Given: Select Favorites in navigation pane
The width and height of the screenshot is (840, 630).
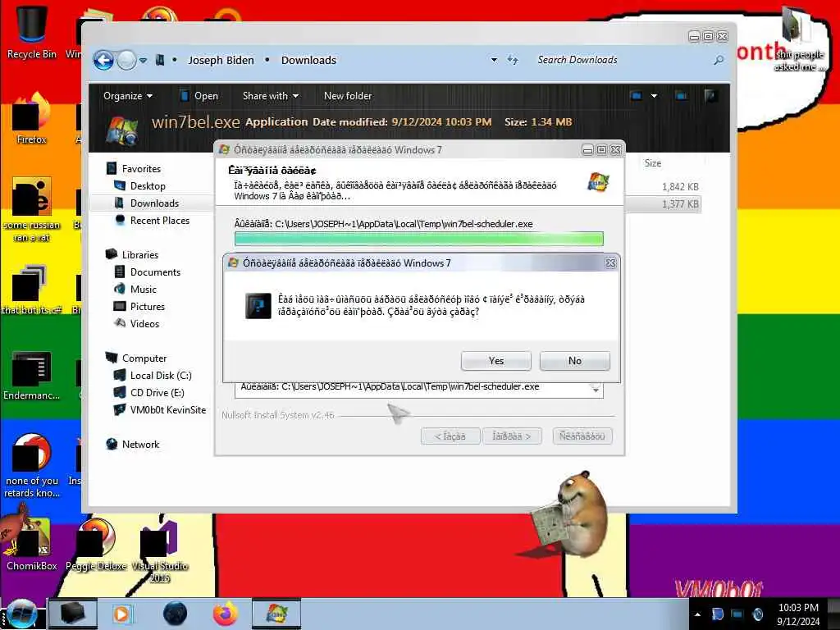Looking at the screenshot, I should [x=141, y=169].
